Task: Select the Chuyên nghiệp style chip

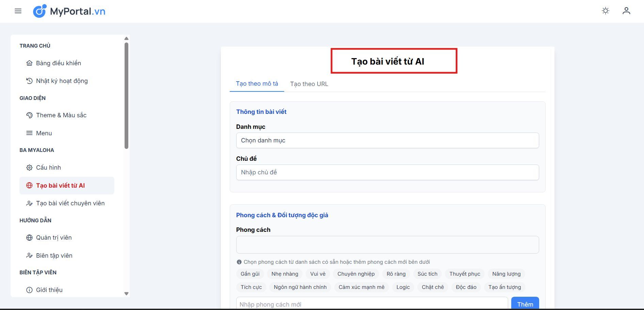Action: (356, 274)
